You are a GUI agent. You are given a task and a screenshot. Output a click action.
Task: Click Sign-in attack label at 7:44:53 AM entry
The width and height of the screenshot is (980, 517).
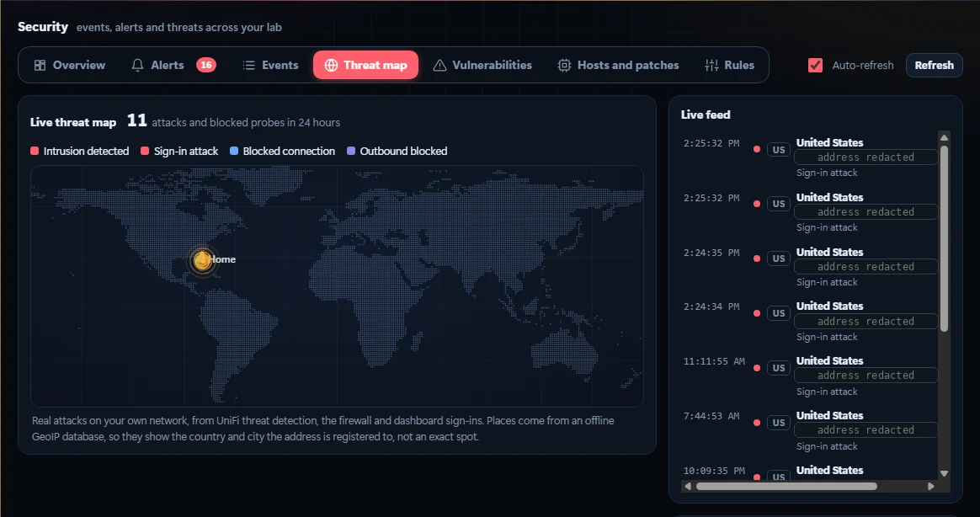827,446
